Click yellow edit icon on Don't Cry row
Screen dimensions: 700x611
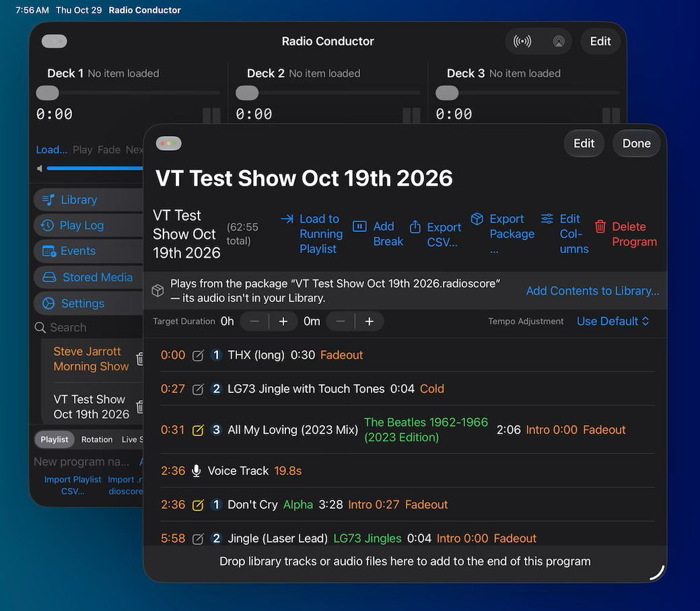[198, 505]
